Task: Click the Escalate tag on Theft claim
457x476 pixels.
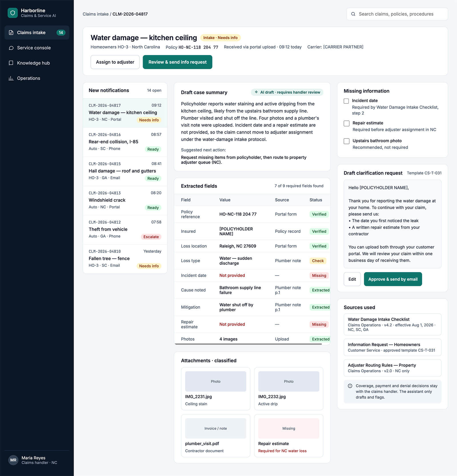Action: point(151,237)
